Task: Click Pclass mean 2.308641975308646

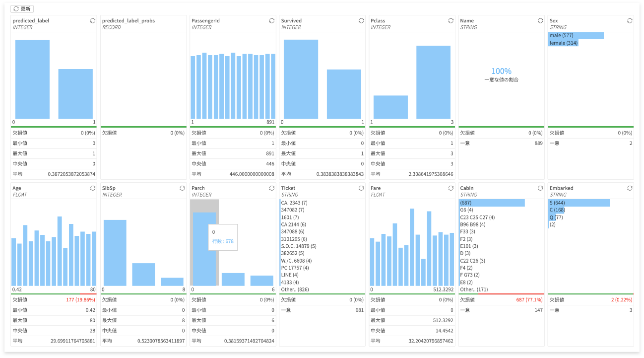Action: [x=431, y=174]
